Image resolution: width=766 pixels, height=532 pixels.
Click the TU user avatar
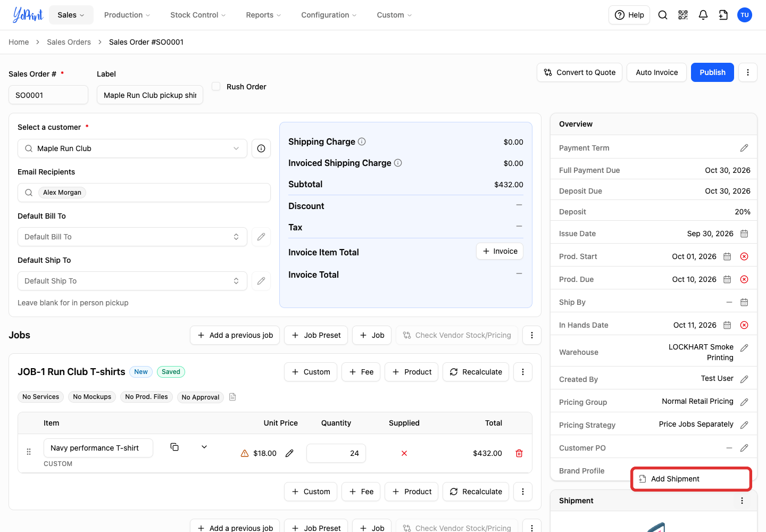coord(745,15)
